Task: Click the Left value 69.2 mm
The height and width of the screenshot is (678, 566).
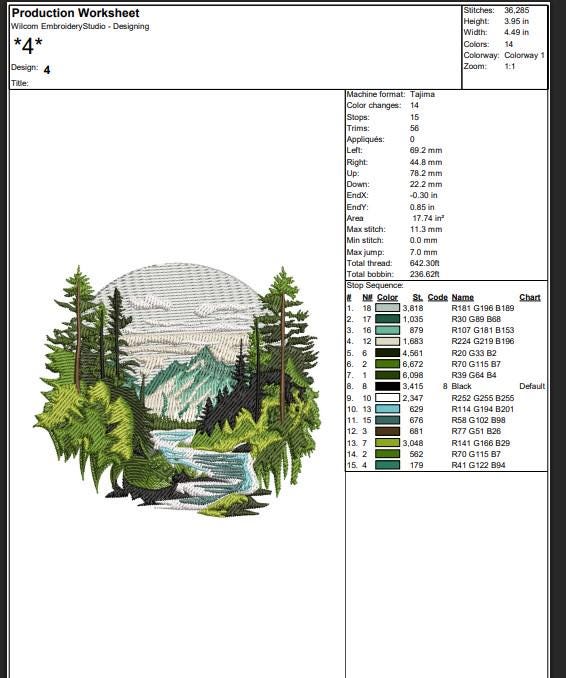Action: click(426, 150)
